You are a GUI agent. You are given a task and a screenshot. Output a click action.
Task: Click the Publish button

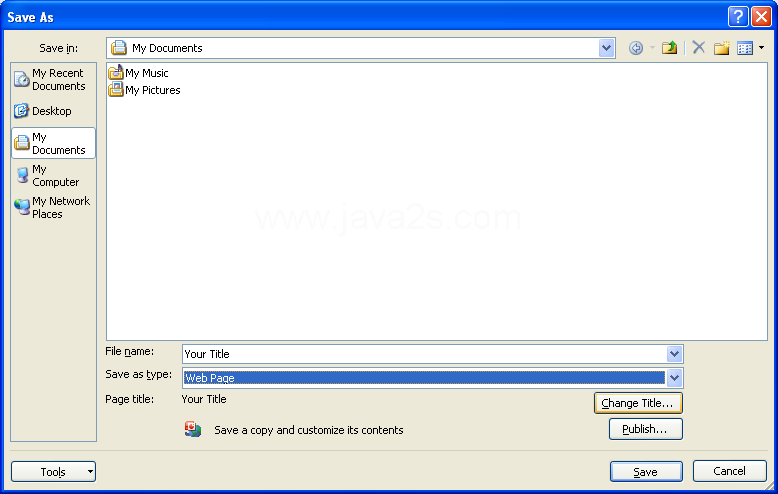[x=646, y=429]
